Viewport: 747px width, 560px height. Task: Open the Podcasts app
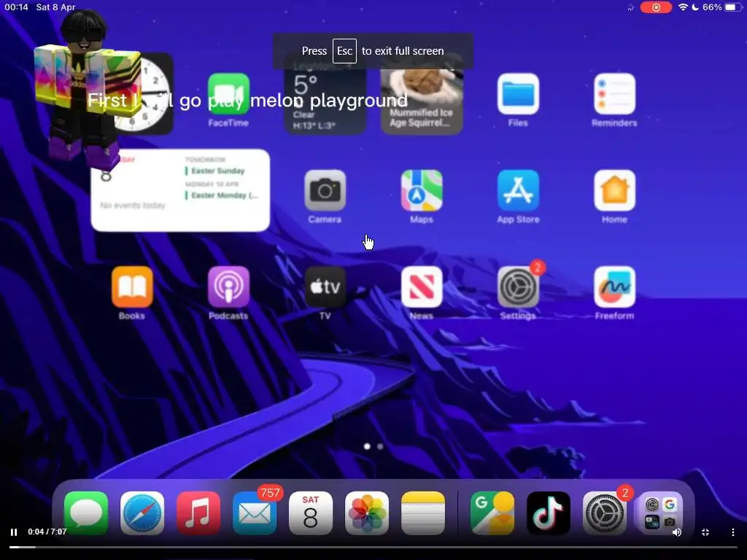pyautogui.click(x=228, y=287)
